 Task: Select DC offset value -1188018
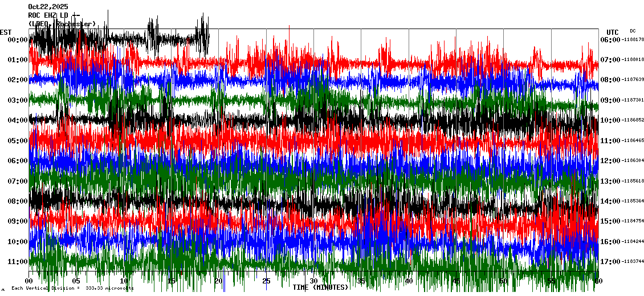632,60
